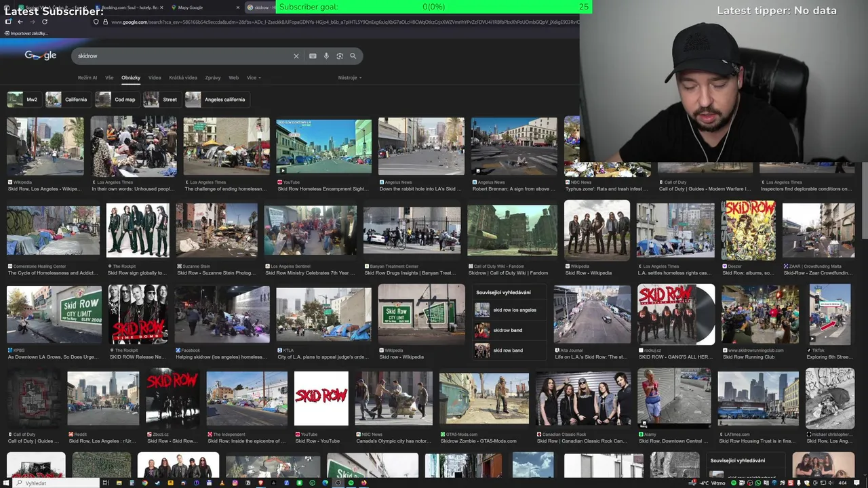Open Importovat záložky bookmarks bar item
The image size is (868, 488).
pos(26,33)
